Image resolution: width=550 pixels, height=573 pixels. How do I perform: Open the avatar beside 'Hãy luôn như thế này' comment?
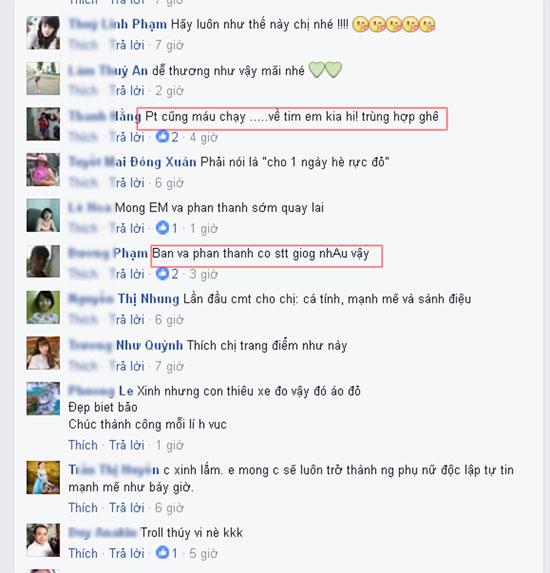43,33
